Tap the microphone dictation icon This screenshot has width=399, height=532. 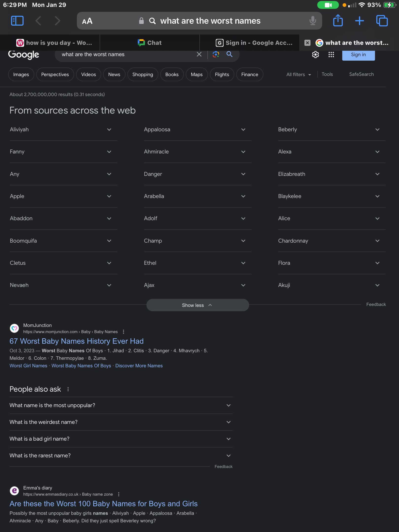[x=313, y=21]
